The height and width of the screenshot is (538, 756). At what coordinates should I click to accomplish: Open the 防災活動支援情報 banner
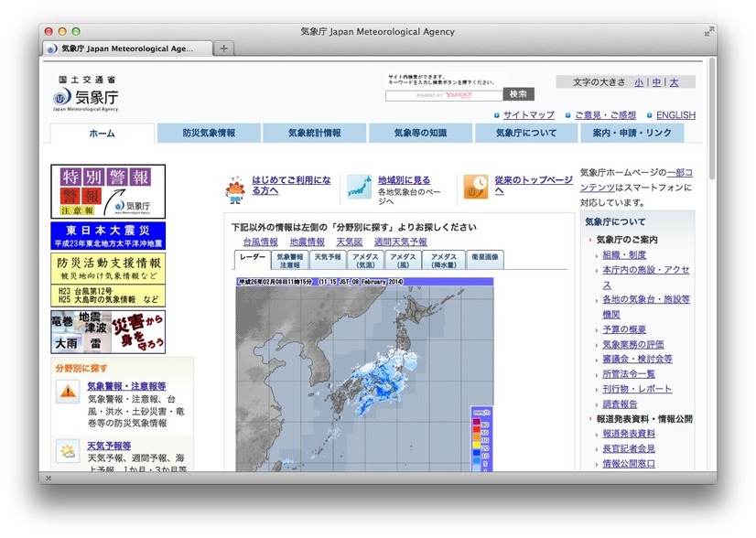click(108, 268)
